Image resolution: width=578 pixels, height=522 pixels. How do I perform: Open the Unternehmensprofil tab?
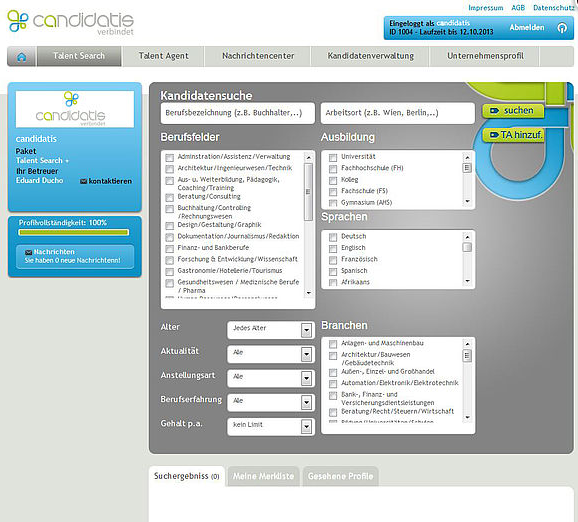(485, 56)
